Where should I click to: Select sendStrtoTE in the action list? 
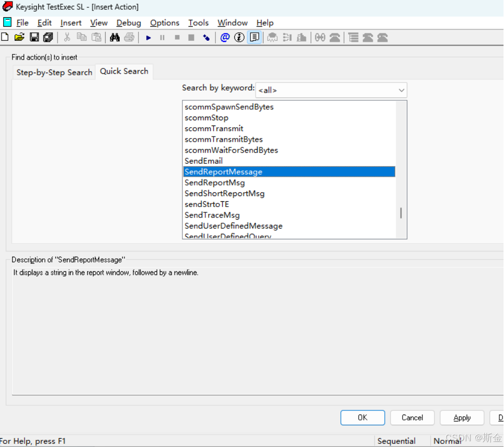coord(289,204)
